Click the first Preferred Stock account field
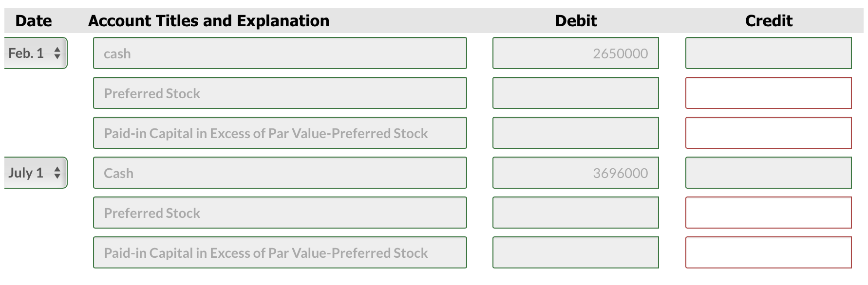Image resolution: width=868 pixels, height=285 pixels. pos(280,93)
